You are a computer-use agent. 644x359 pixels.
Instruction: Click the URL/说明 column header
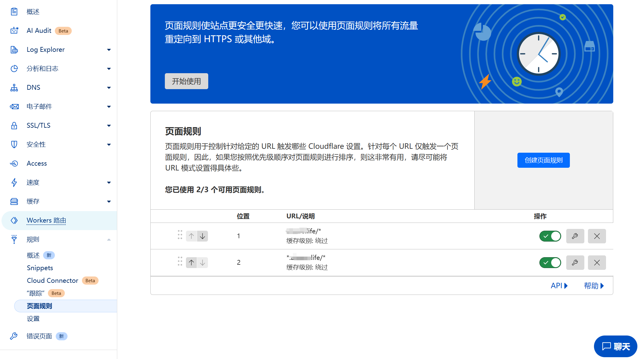300,216
